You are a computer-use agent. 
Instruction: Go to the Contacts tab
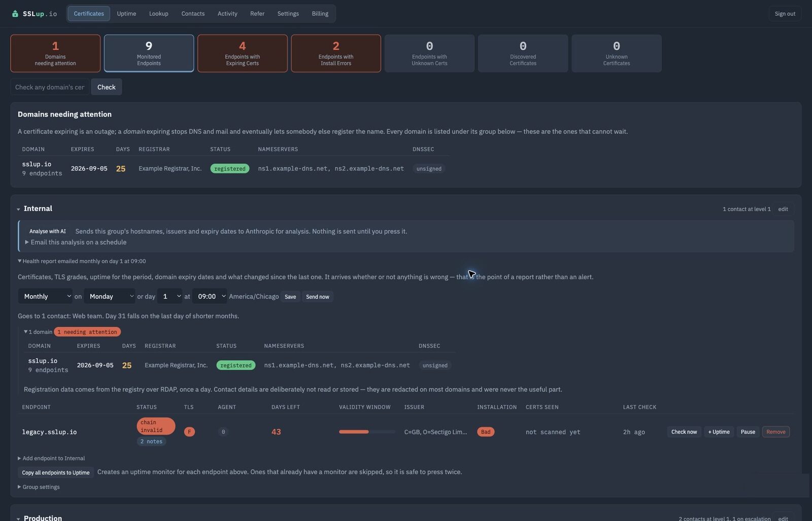tap(193, 14)
